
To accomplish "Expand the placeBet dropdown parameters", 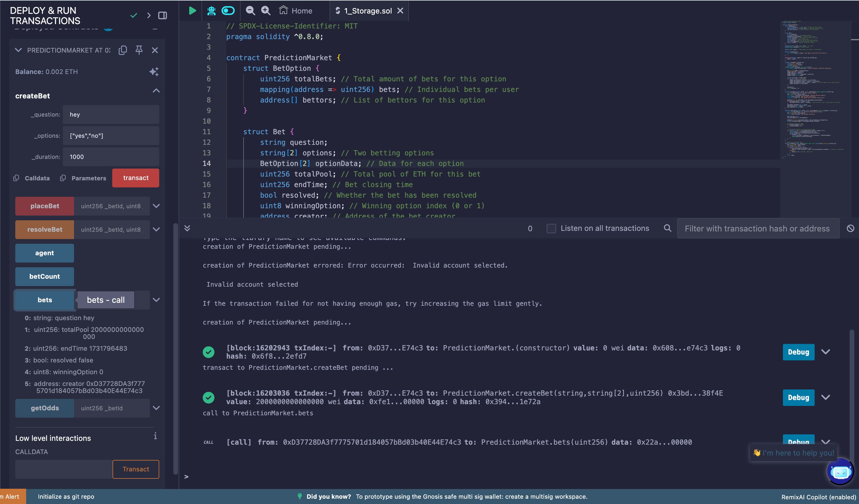I will coord(156,206).
